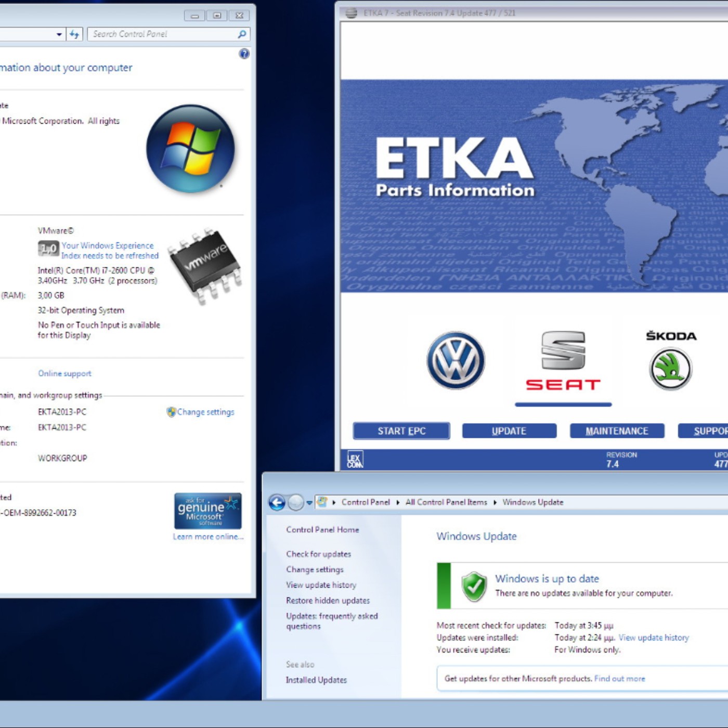This screenshot has height=728, width=728.
Task: Click Control Panel breadcrumb in Windows Update
Action: pyautogui.click(x=366, y=502)
